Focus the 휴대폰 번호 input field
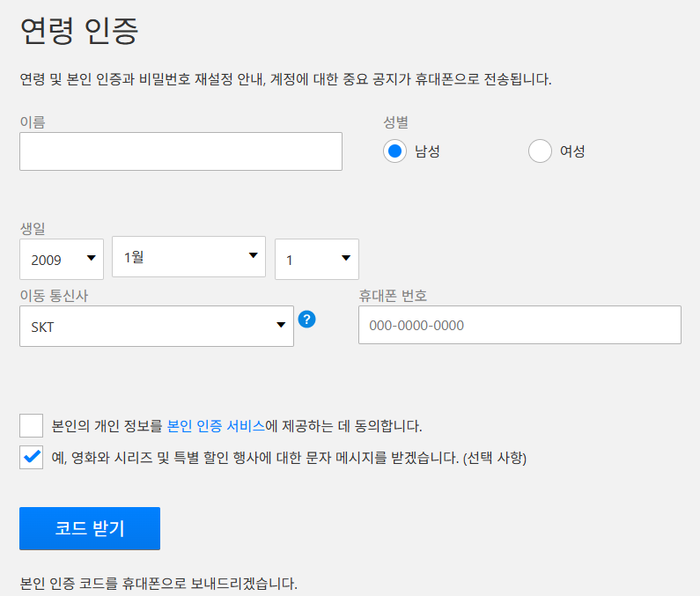 click(x=519, y=325)
